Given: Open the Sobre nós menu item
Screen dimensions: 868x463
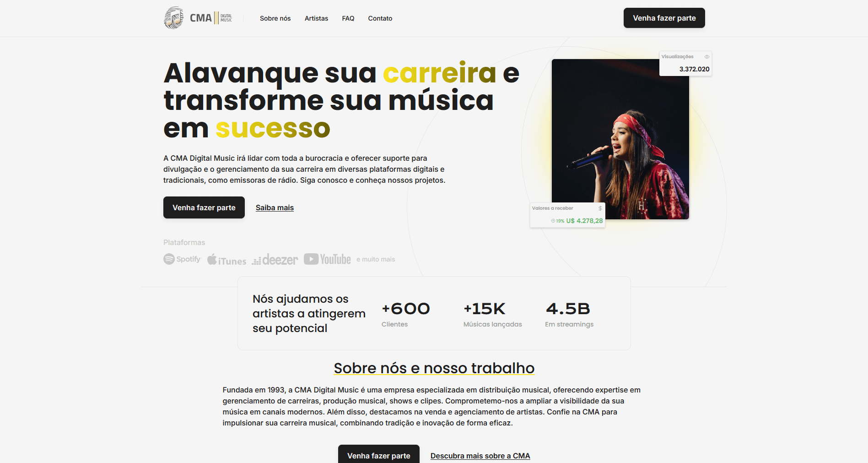Looking at the screenshot, I should tap(275, 18).
